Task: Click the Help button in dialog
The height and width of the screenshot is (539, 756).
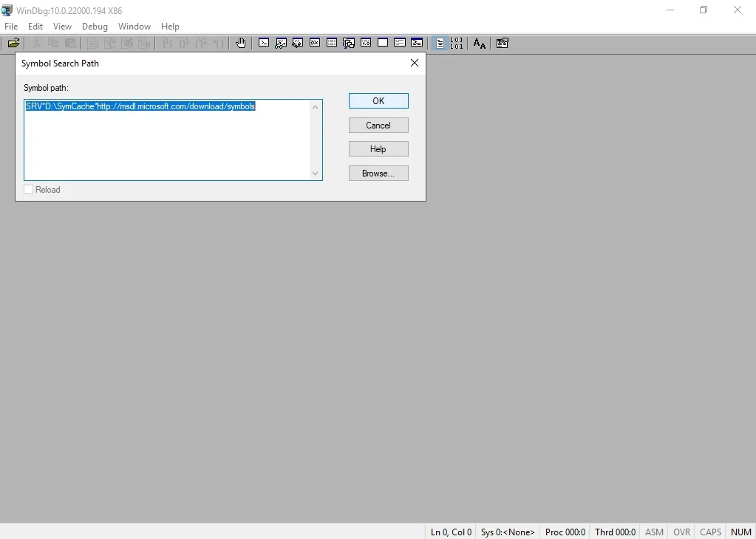Action: click(378, 149)
